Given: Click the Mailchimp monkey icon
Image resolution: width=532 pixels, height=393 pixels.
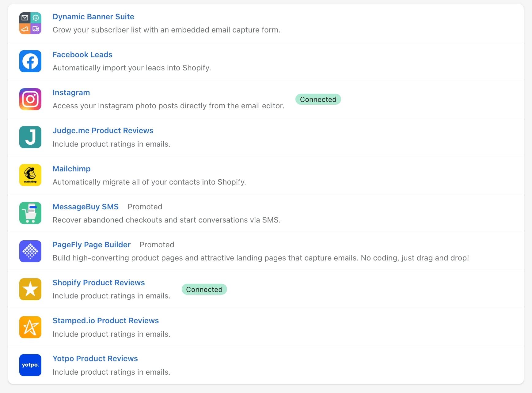Looking at the screenshot, I should coord(30,175).
